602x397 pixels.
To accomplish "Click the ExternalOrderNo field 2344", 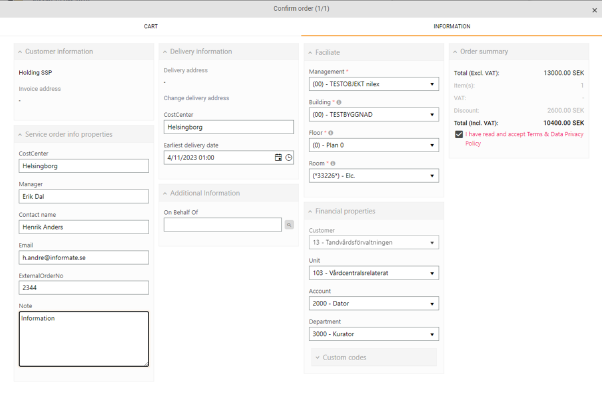I will coord(84,288).
